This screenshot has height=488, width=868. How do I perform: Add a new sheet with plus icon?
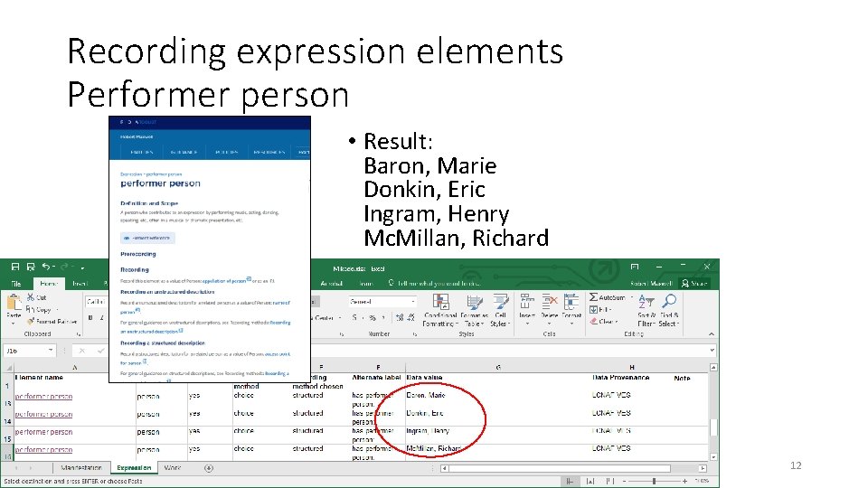pyautogui.click(x=209, y=468)
